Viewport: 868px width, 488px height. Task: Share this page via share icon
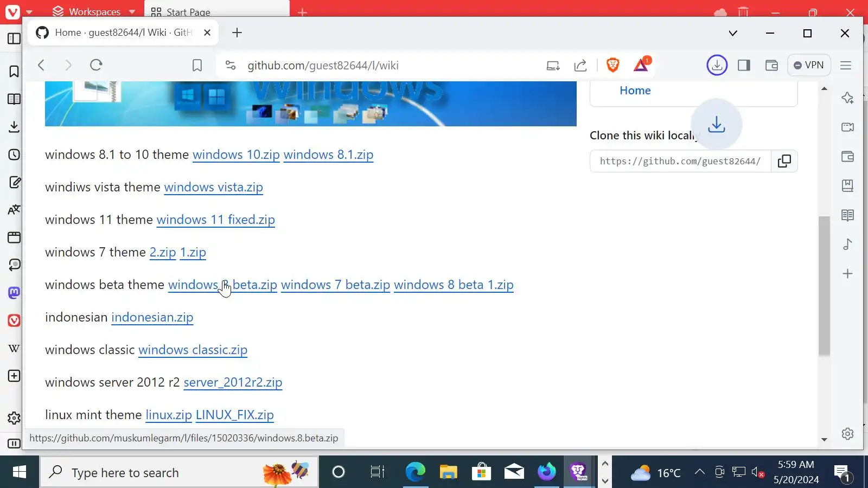[580, 66]
